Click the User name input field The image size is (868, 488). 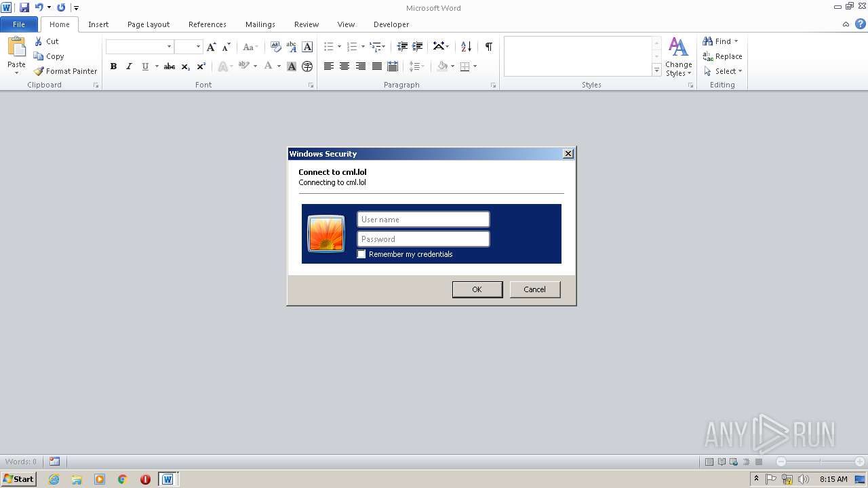click(x=423, y=220)
